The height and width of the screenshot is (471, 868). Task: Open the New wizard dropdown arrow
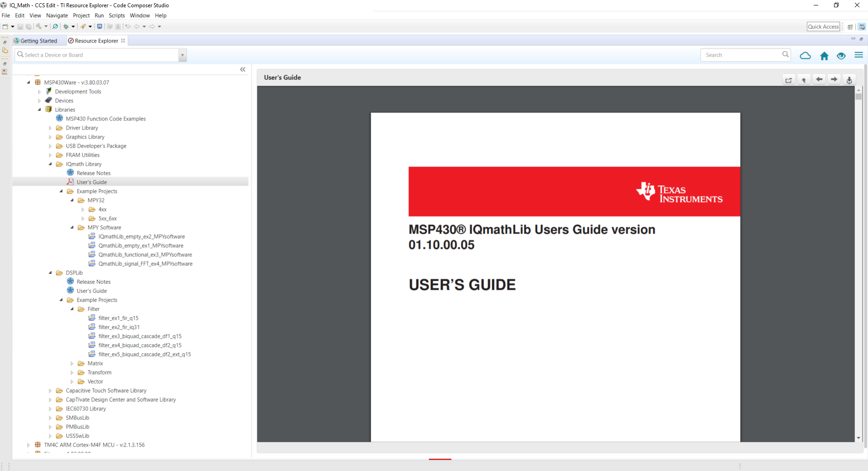point(13,27)
